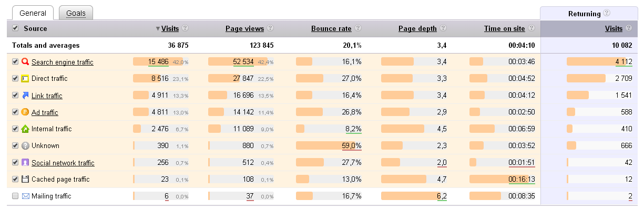Sort table by Page views column
Image resolution: width=644 pixels, height=210 pixels.
tap(244, 28)
